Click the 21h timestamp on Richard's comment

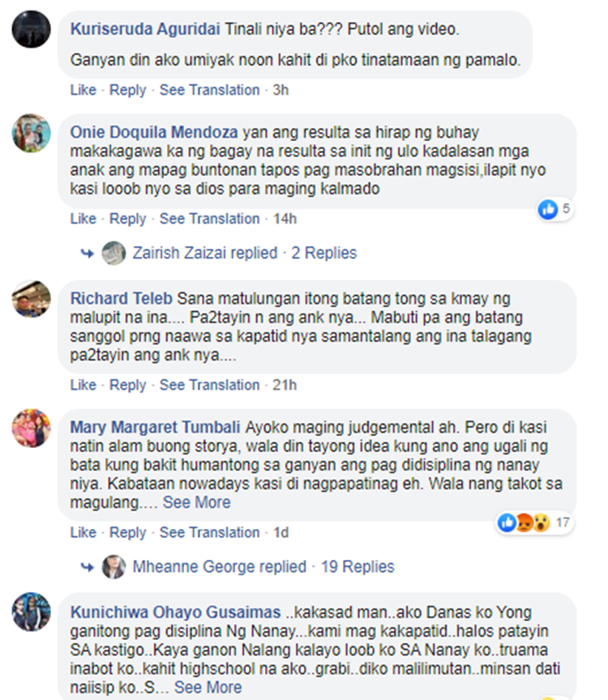(285, 385)
